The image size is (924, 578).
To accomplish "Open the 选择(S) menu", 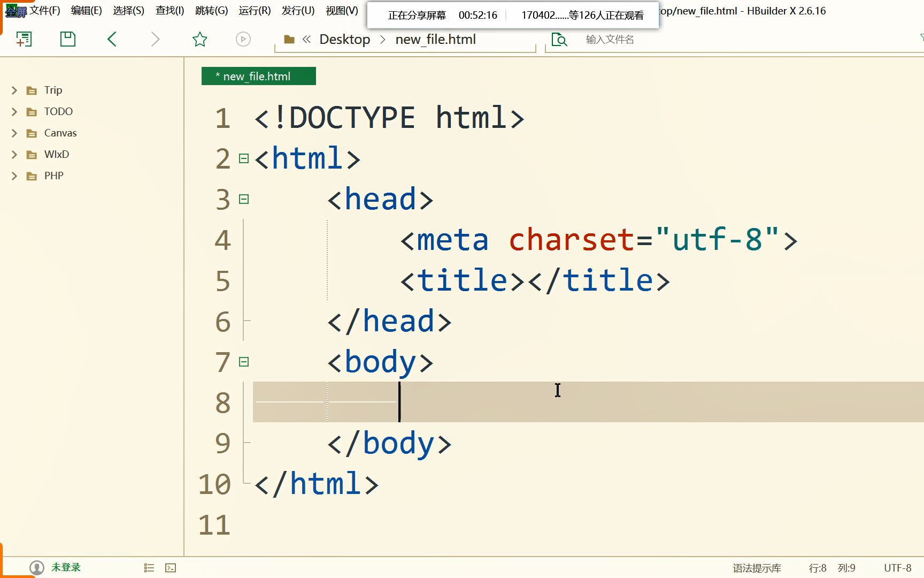I will tap(129, 11).
